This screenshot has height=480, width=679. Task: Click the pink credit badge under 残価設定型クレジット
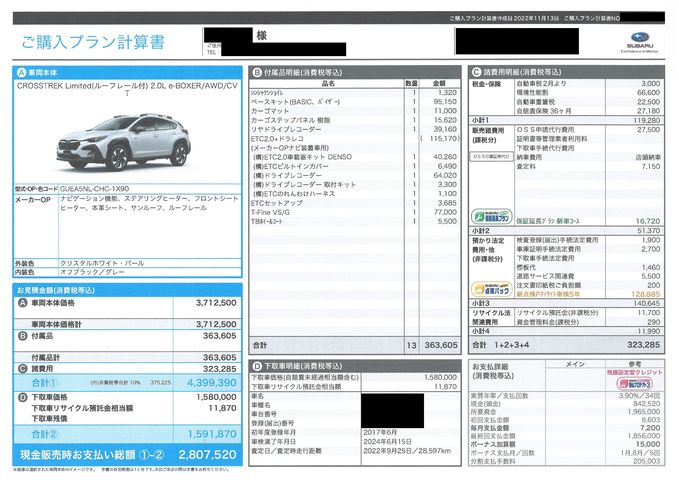[x=634, y=383]
